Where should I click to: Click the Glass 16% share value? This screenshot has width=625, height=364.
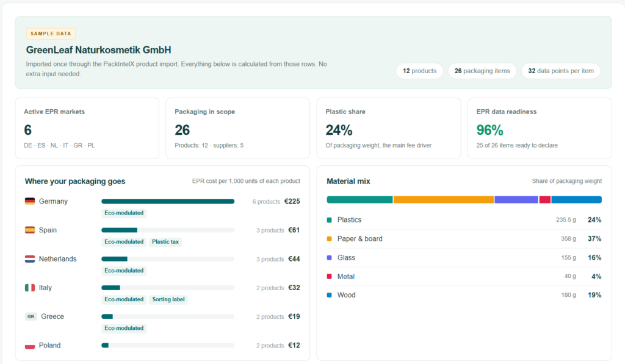594,258
